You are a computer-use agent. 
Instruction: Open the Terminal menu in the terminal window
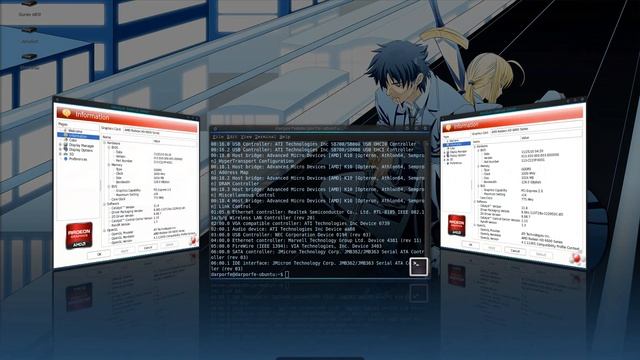tap(265, 137)
